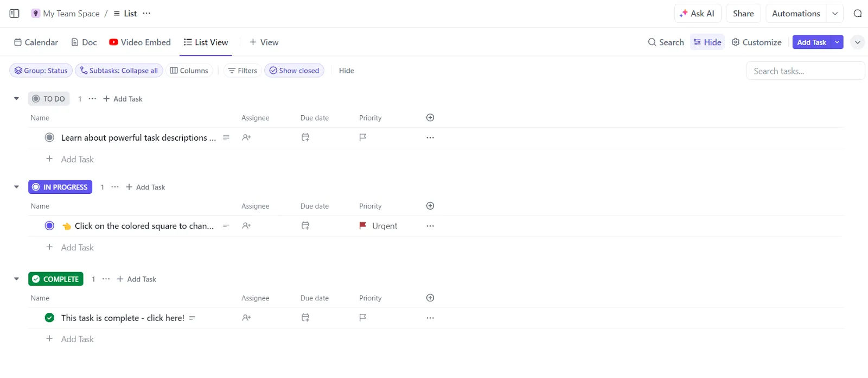Toggle the Hide button in toolbar
Viewport: 868px width, 378px height.
click(707, 42)
